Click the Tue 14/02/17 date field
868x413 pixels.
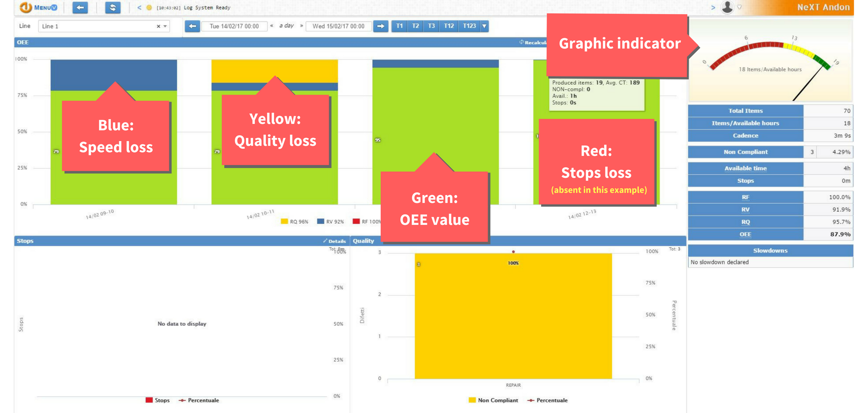click(234, 26)
